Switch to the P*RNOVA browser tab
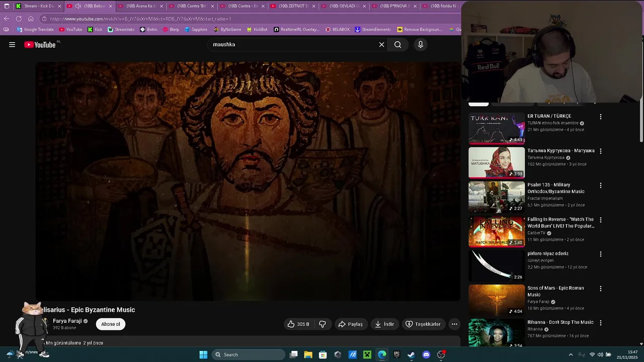The image size is (644, 362). (x=394, y=6)
